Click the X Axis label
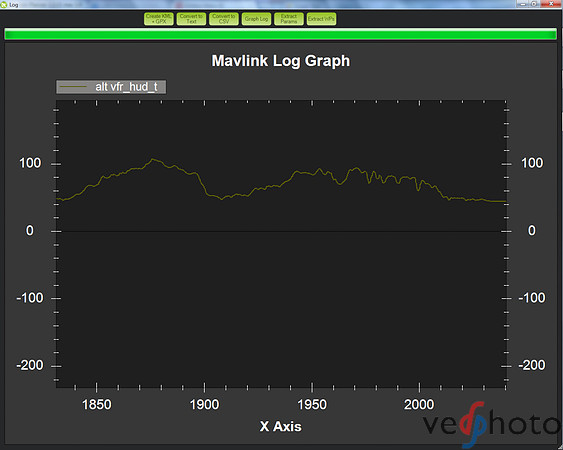Screen dimensions: 563x450 tap(280, 427)
